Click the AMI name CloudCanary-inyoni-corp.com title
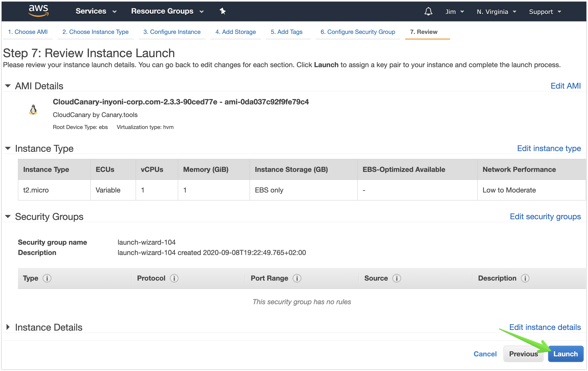Screen dimensions: 588x371 pos(181,102)
